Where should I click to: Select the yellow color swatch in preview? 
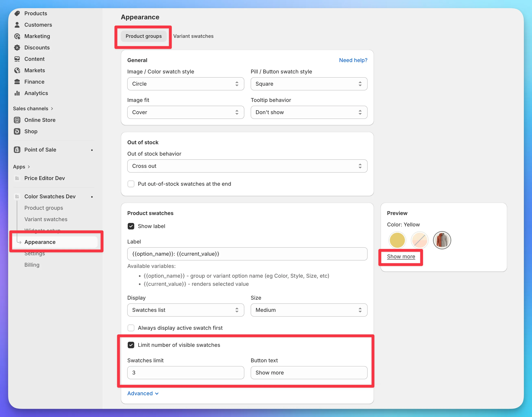(397, 240)
